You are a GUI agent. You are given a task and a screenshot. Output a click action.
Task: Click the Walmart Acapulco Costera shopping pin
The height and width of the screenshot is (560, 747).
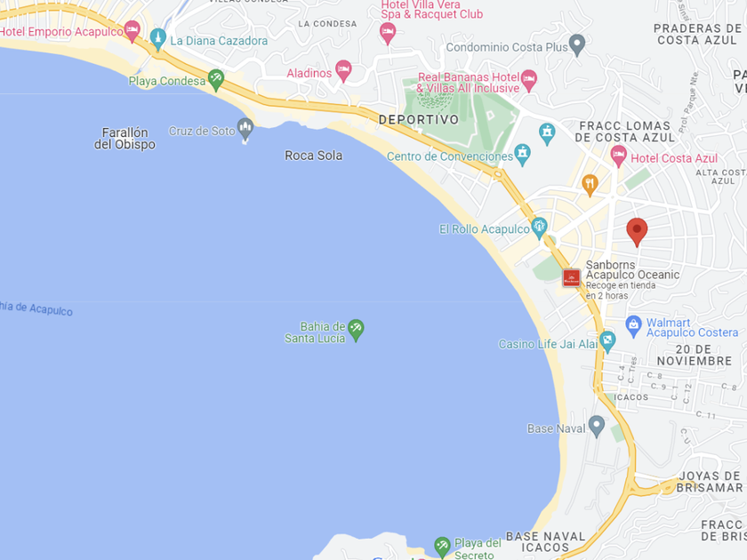633,327
